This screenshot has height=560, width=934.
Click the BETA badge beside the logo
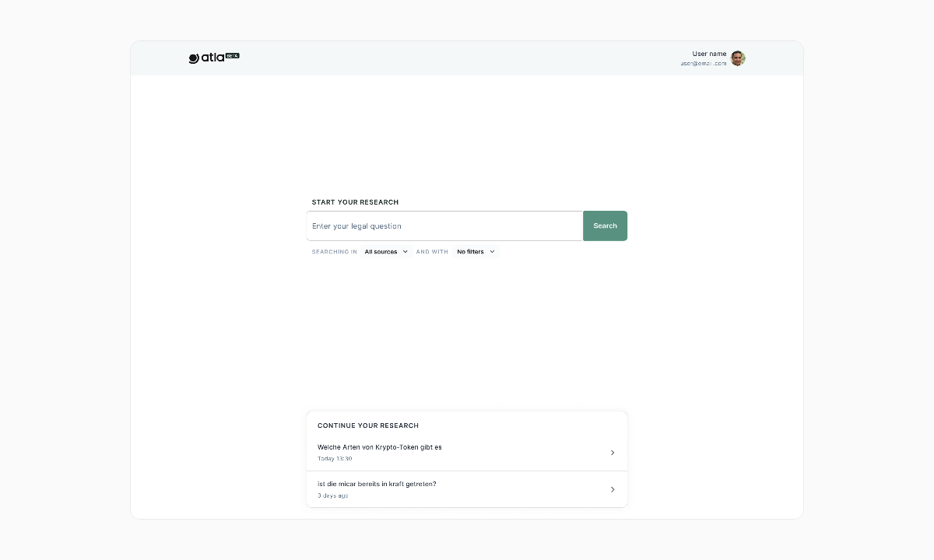coord(232,56)
